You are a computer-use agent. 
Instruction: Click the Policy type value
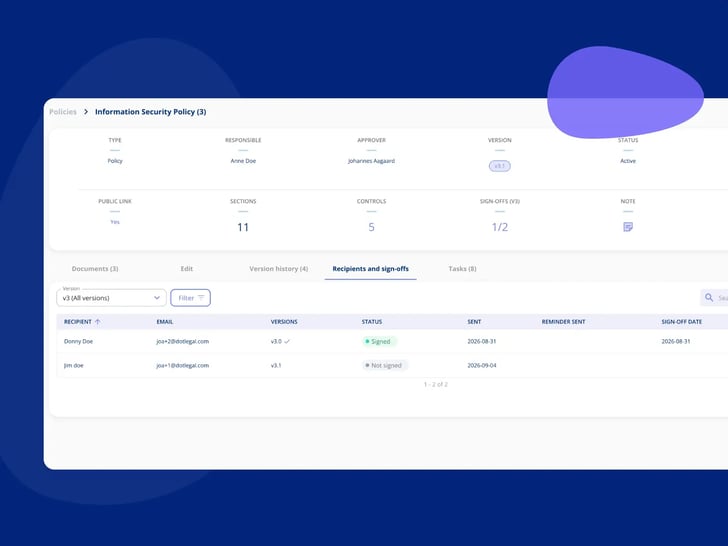(115, 161)
